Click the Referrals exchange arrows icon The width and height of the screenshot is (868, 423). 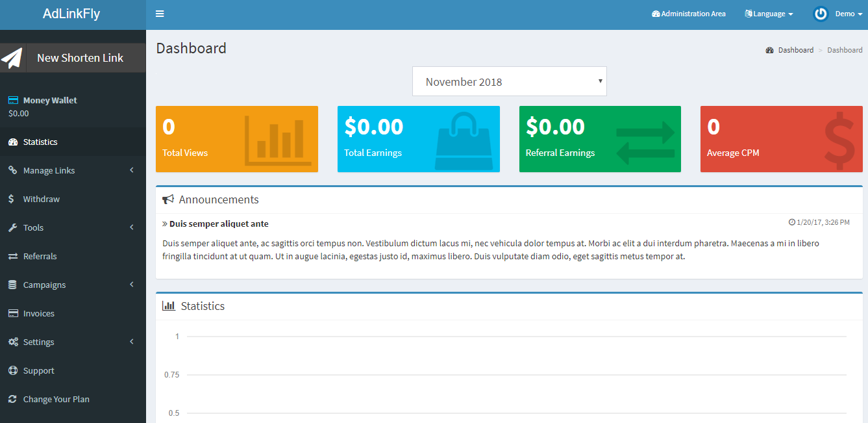[x=12, y=256]
